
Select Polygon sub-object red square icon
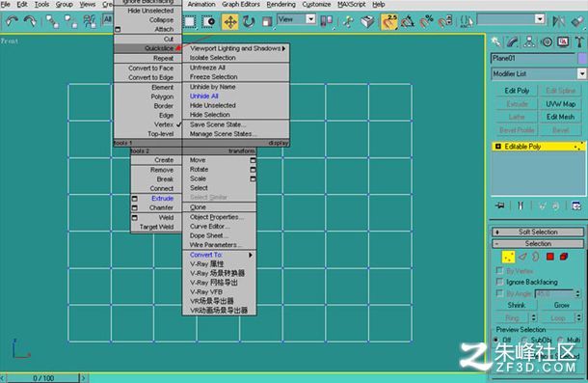tap(550, 257)
